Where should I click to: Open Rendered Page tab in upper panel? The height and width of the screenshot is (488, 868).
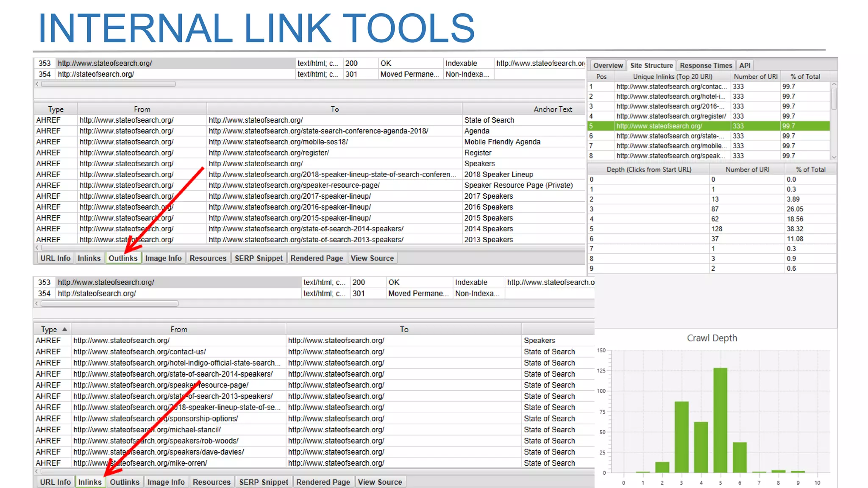pos(317,258)
